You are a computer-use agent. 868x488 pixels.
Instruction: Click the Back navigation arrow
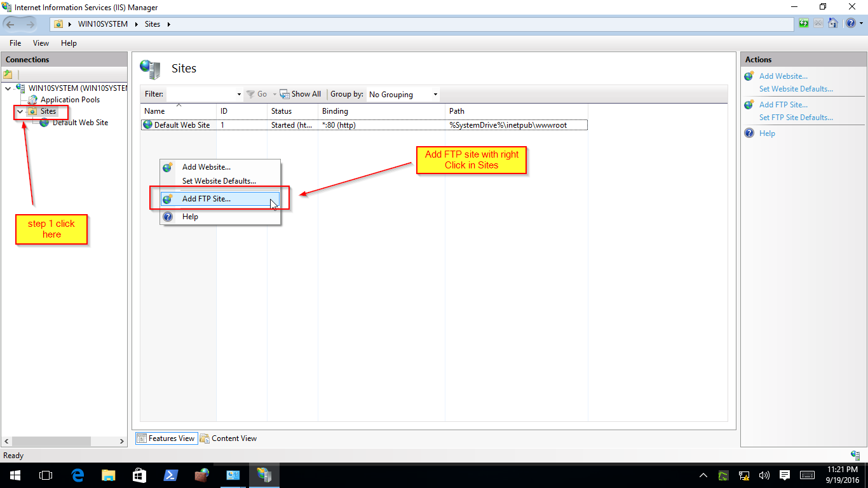pos(11,24)
